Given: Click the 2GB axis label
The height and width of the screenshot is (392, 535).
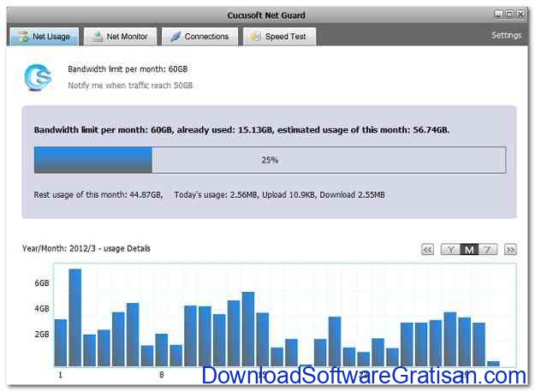Looking at the screenshot, I should coord(42,335).
